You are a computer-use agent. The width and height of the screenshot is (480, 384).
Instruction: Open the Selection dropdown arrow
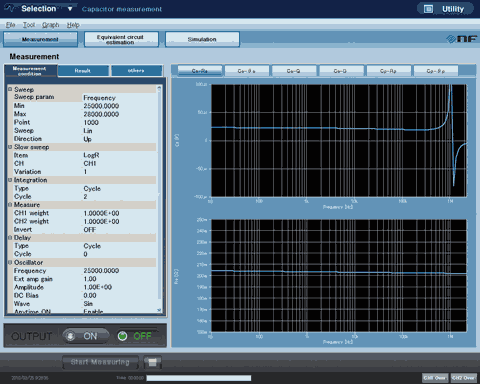[x=70, y=9]
